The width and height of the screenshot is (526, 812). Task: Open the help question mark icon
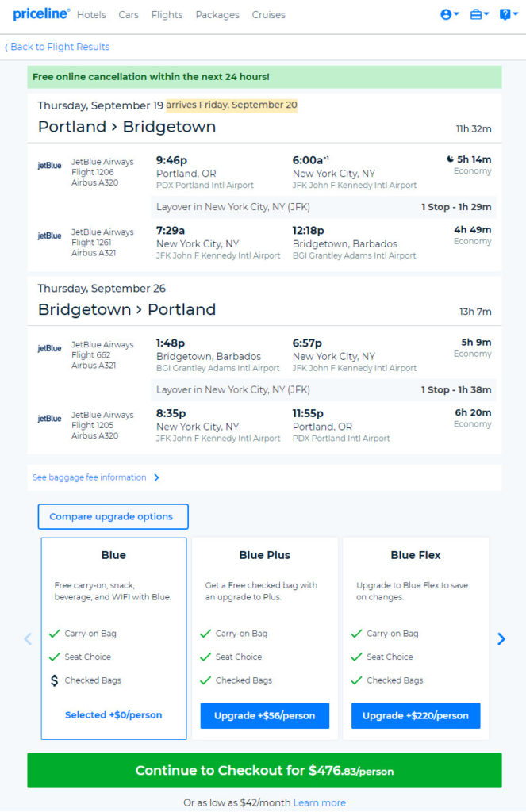[505, 14]
